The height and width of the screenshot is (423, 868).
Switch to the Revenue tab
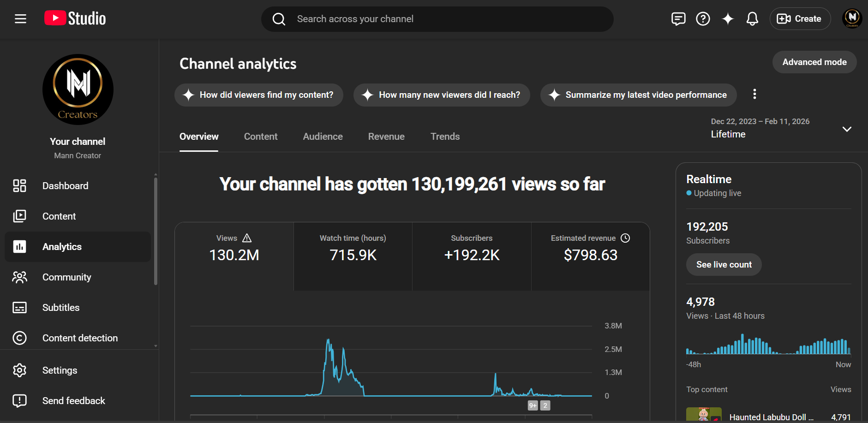point(386,137)
